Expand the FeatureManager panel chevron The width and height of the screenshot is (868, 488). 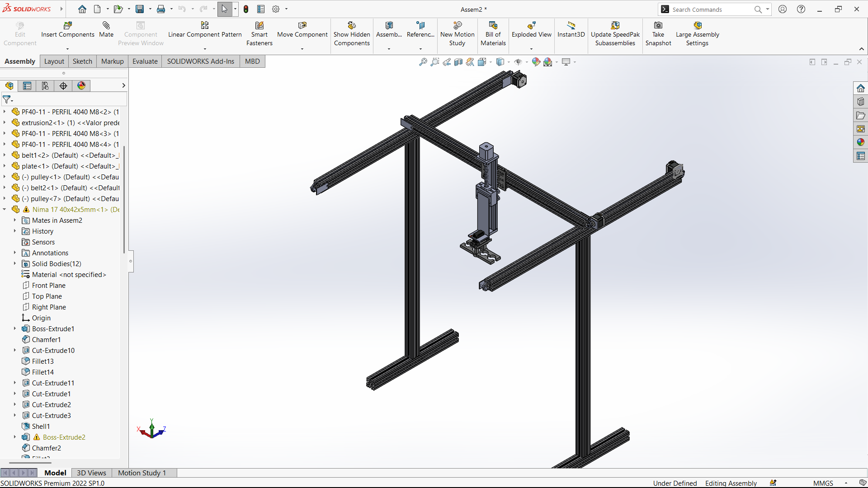pos(123,85)
